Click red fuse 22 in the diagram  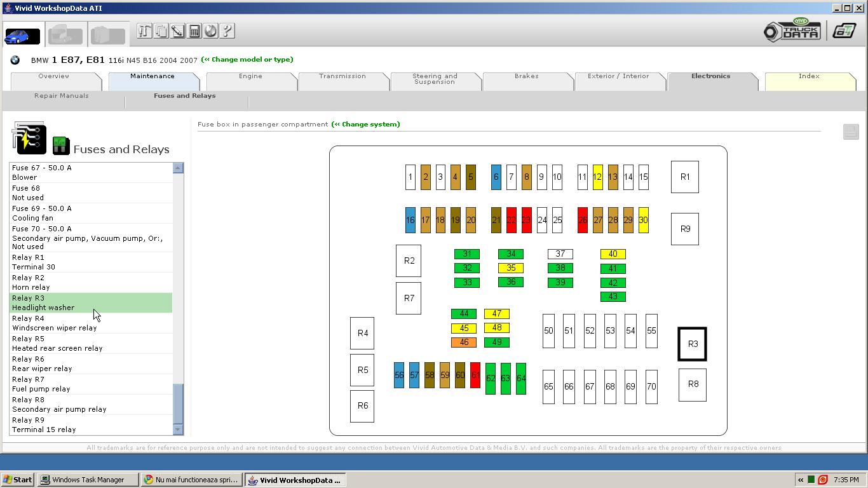click(512, 220)
